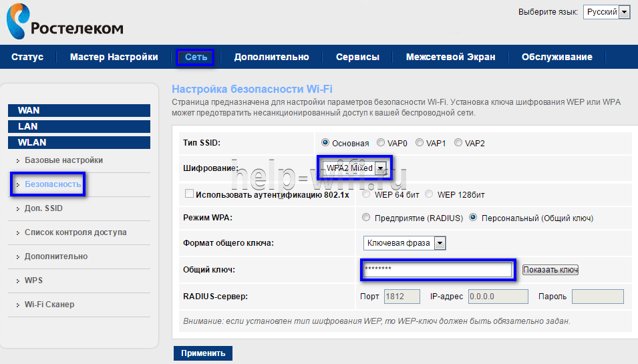This screenshot has width=638, height=364.
Task: Go to Безопасность sidebar item
Action: 53,184
